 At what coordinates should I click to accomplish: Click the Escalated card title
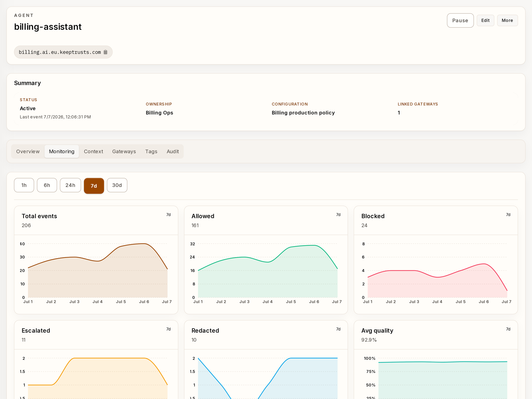(x=36, y=330)
